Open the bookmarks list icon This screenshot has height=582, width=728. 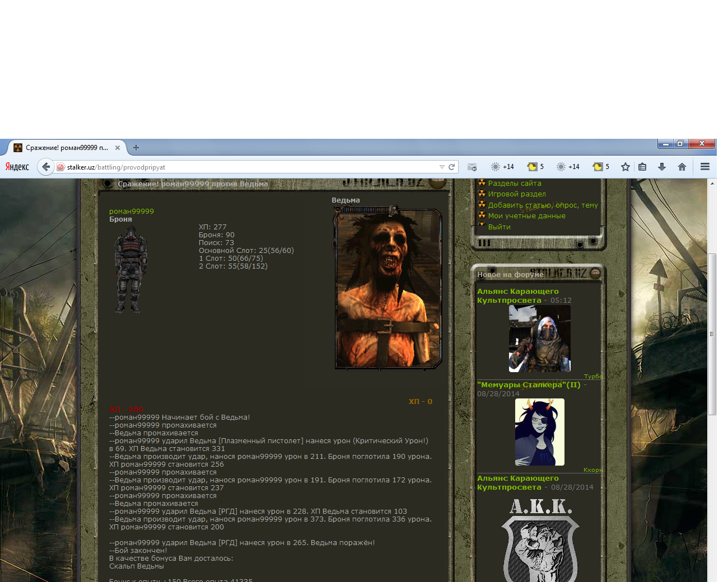tap(642, 167)
